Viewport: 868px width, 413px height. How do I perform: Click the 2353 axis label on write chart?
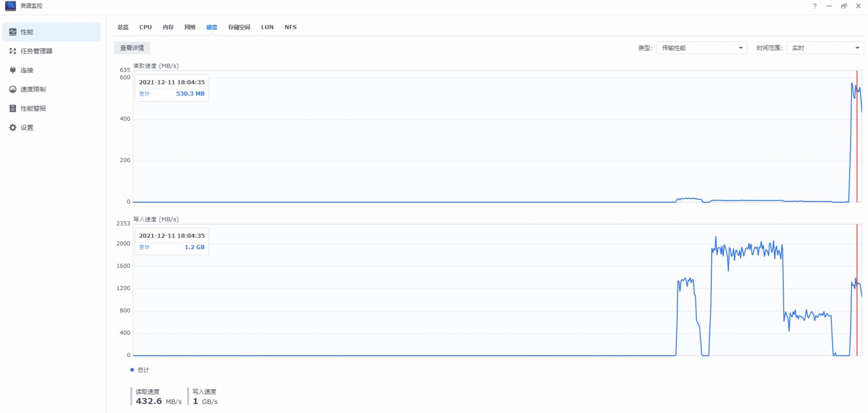coord(123,223)
